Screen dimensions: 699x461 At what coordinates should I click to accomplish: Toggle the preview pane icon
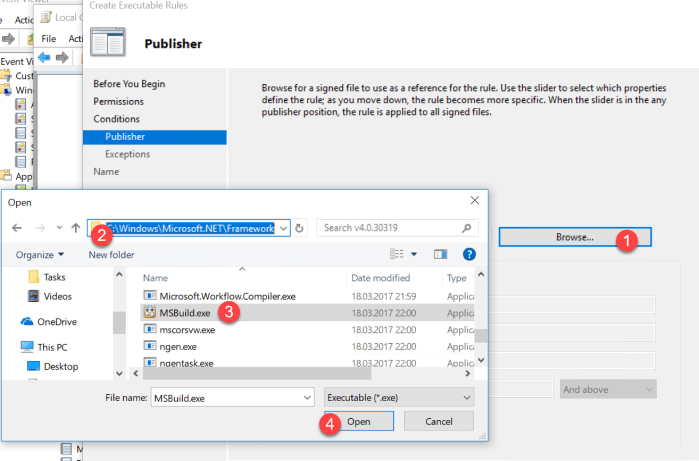[440, 255]
